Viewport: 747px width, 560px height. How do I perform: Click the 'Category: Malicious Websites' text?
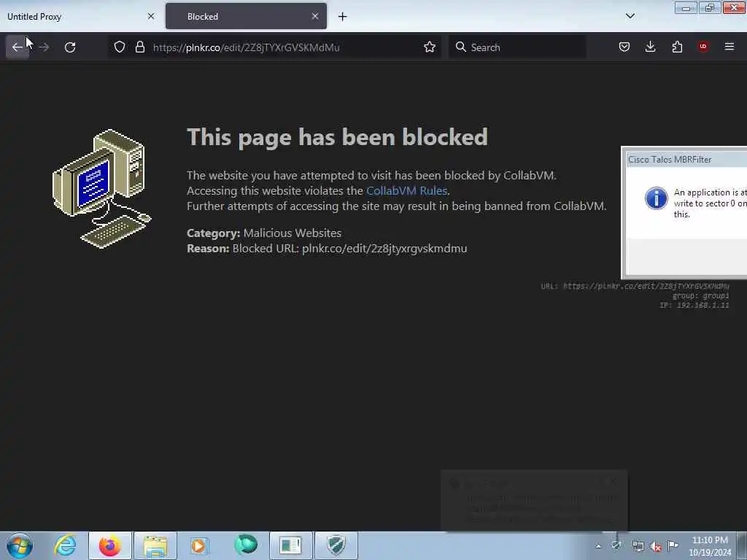click(x=264, y=233)
